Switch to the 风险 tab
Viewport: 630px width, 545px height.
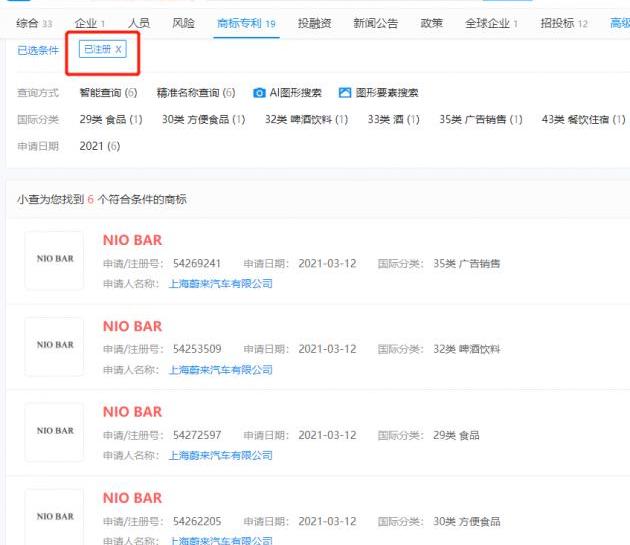coord(184,22)
